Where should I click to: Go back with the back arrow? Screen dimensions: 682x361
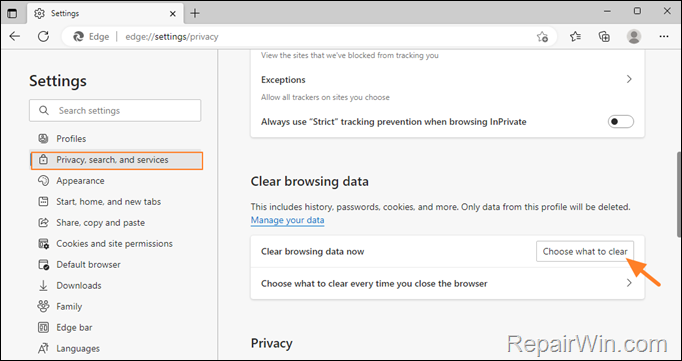(x=15, y=37)
